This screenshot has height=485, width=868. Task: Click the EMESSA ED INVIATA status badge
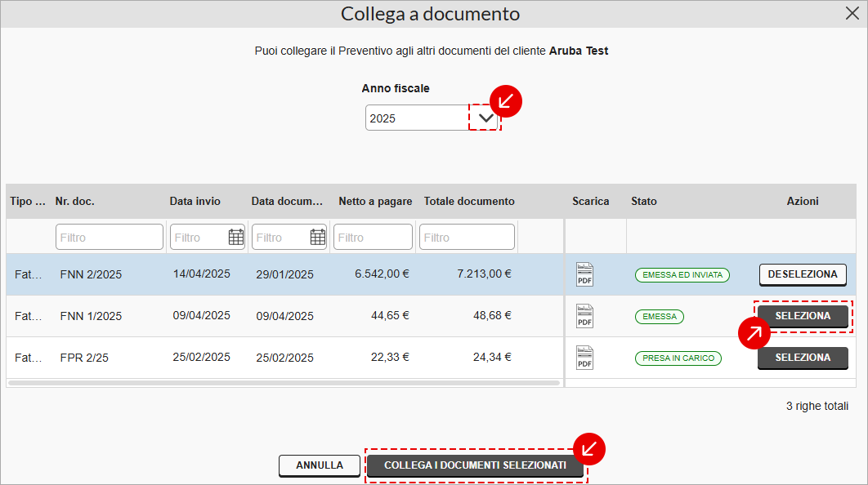682,275
